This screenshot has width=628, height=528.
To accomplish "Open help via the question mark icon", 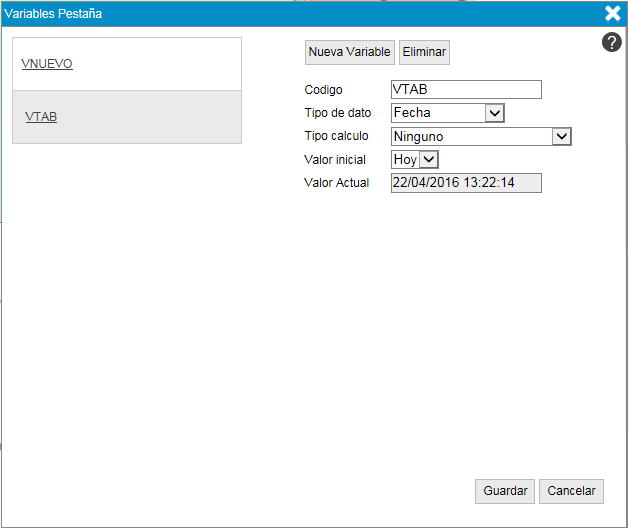I will (612, 42).
